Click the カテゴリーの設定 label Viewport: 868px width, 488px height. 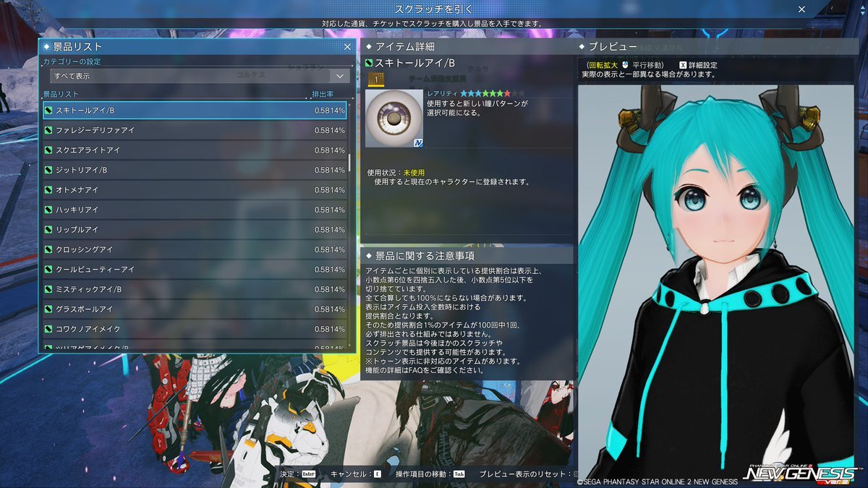point(72,61)
